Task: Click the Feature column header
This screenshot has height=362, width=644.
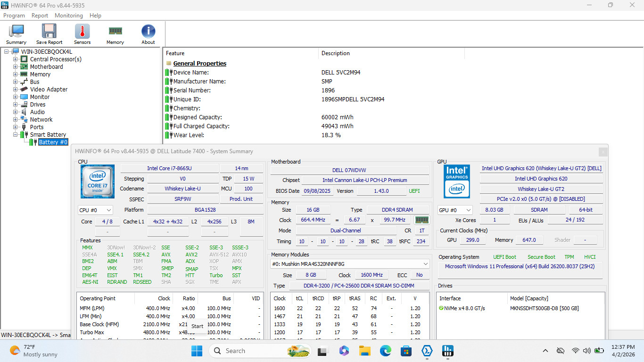Action: pyautogui.click(x=240, y=53)
